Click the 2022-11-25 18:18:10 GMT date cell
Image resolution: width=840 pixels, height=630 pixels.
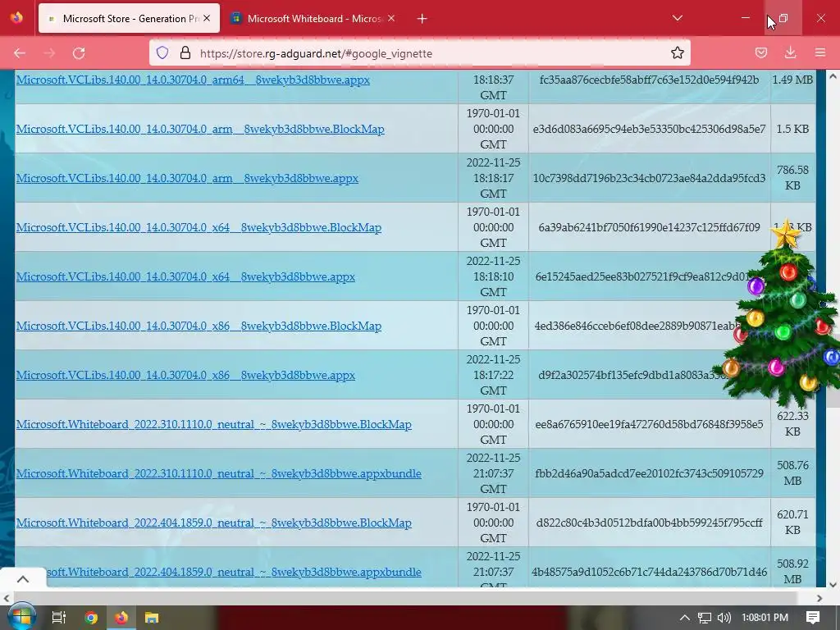coord(493,276)
